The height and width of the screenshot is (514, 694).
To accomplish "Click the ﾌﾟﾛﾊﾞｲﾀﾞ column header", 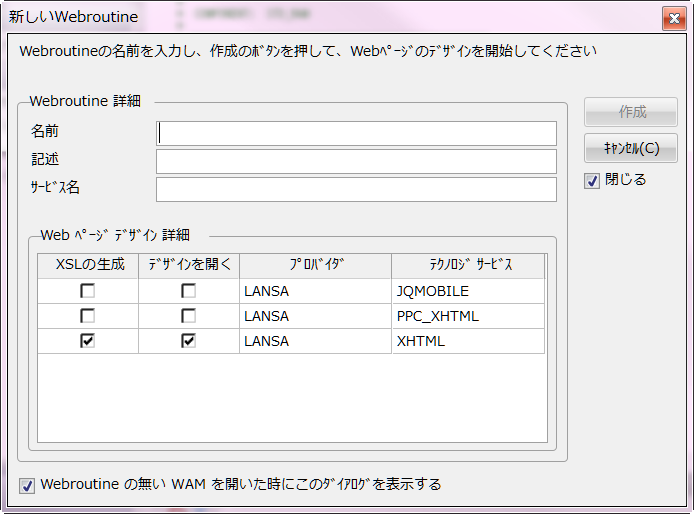I will (x=315, y=265).
